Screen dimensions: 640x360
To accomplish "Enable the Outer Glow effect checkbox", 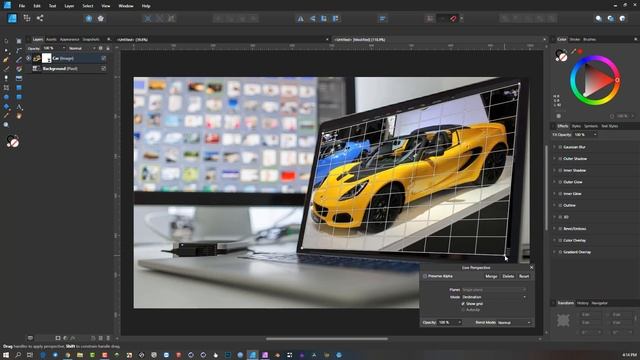I will 560,182.
